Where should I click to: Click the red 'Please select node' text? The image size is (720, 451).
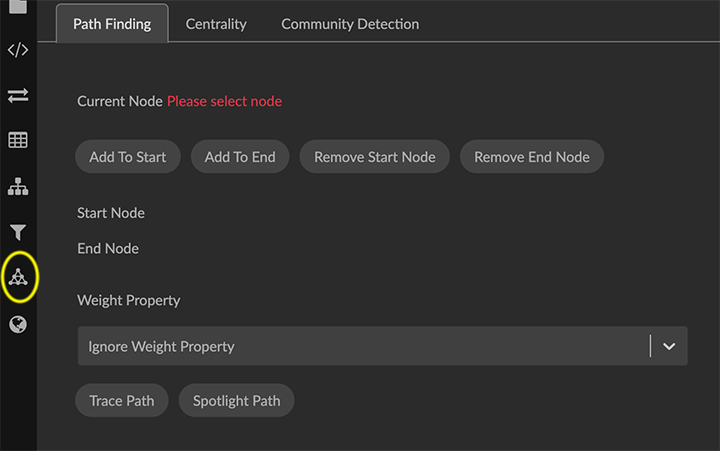tap(224, 101)
